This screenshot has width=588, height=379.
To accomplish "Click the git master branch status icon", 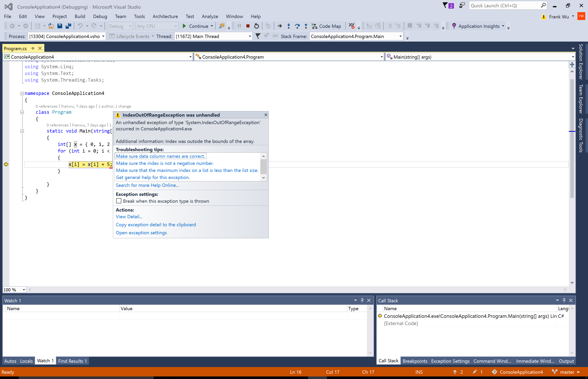I will (554, 372).
